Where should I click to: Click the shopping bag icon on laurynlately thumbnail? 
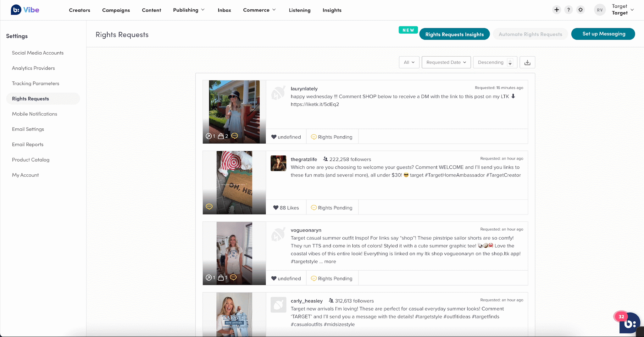(221, 136)
